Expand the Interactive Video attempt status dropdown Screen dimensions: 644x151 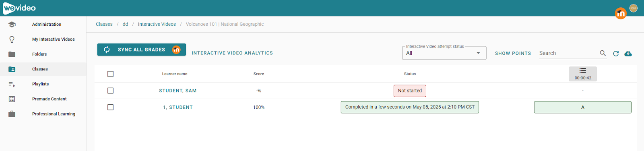point(444,53)
